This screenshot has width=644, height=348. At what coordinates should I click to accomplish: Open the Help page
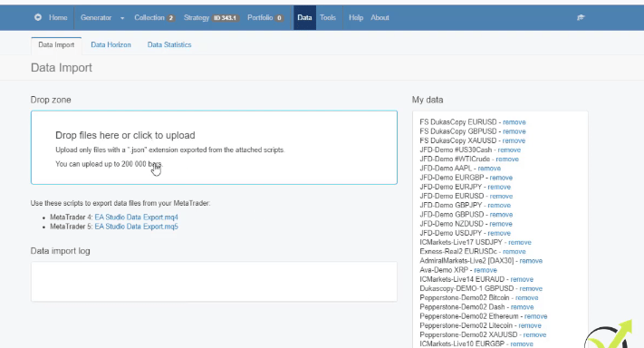(x=356, y=17)
